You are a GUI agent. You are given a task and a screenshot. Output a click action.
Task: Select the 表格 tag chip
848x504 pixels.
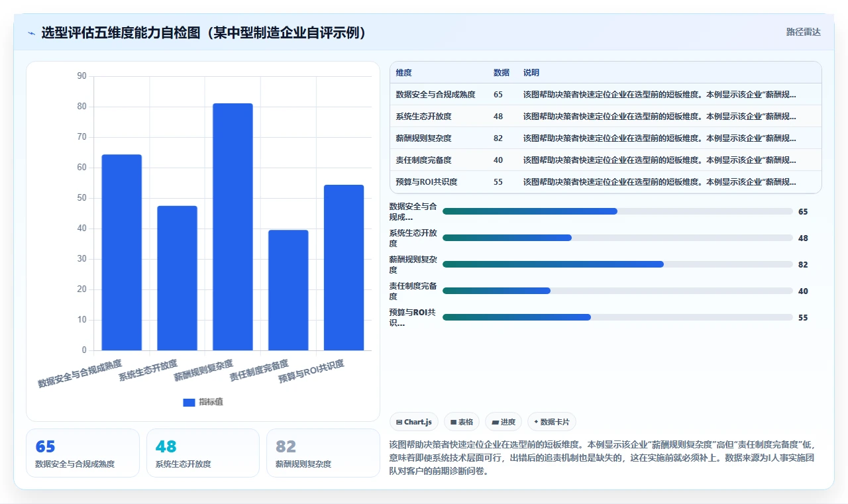461,422
